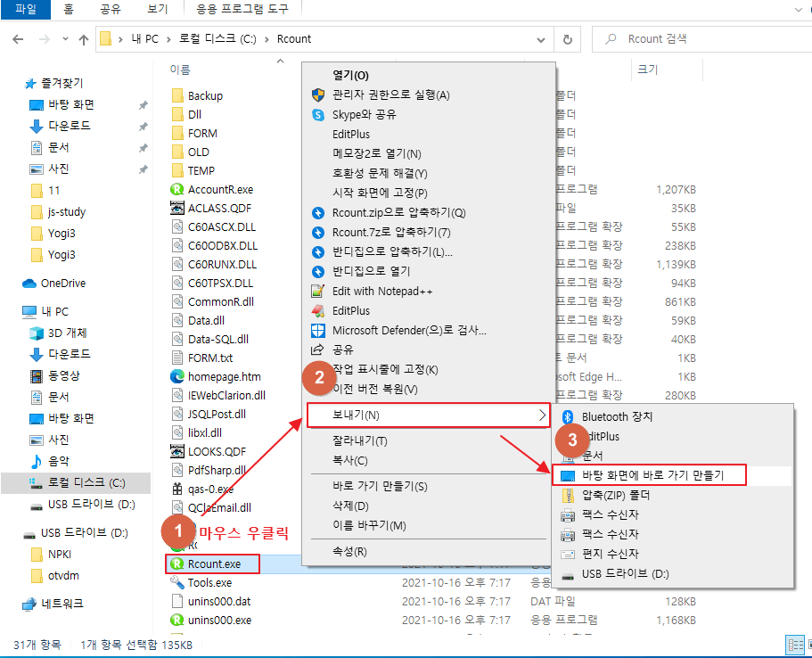Choose 호환성 문제 해결(Y)

[x=380, y=174]
